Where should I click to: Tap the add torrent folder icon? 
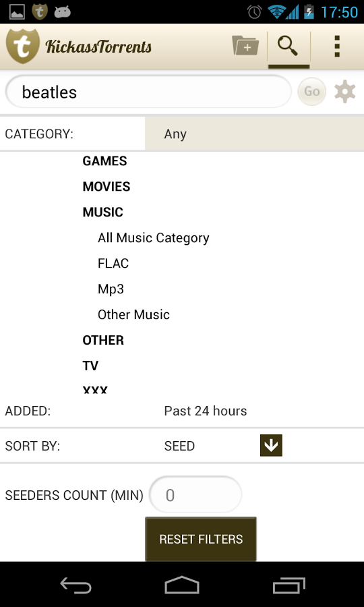pyautogui.click(x=245, y=46)
